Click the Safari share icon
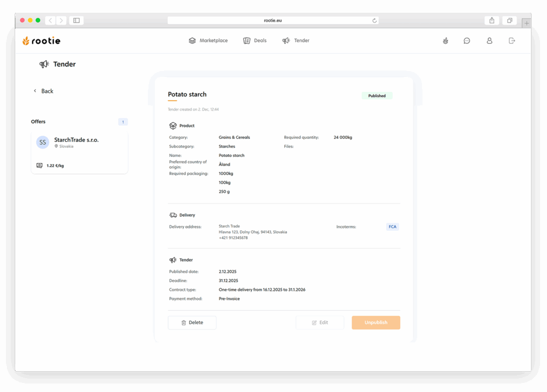The height and width of the screenshot is (392, 547). point(491,20)
